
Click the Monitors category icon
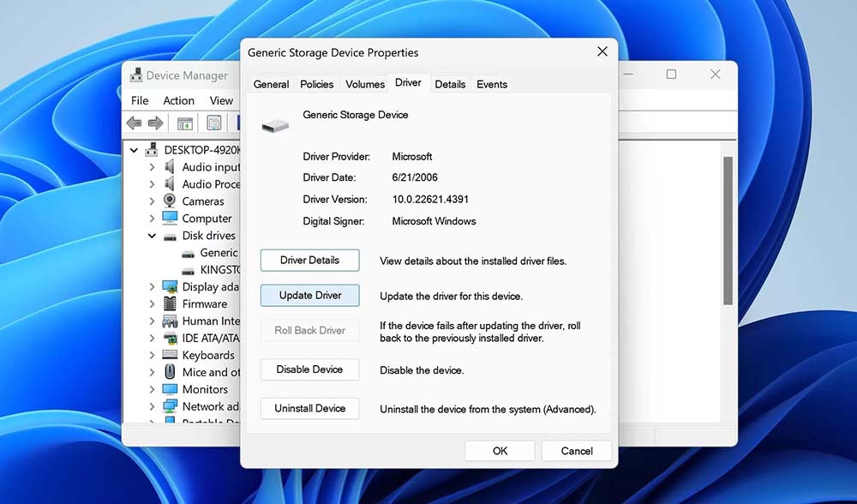point(170,389)
